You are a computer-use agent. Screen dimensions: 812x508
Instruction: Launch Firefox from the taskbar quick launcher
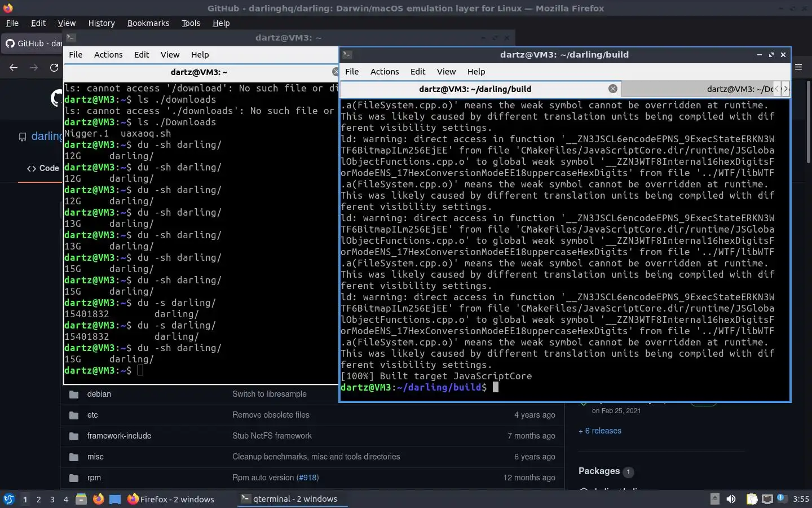coord(98,499)
